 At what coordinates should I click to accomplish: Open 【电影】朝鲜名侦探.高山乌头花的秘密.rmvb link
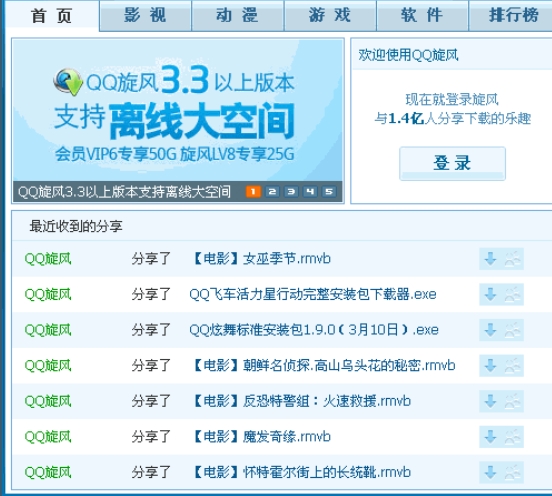click(x=323, y=365)
